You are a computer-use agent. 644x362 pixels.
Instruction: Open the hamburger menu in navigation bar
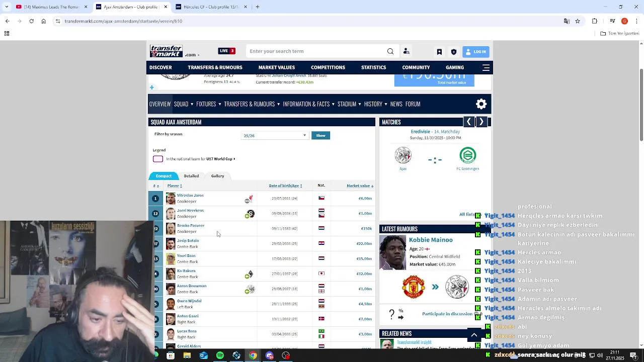coord(486,67)
